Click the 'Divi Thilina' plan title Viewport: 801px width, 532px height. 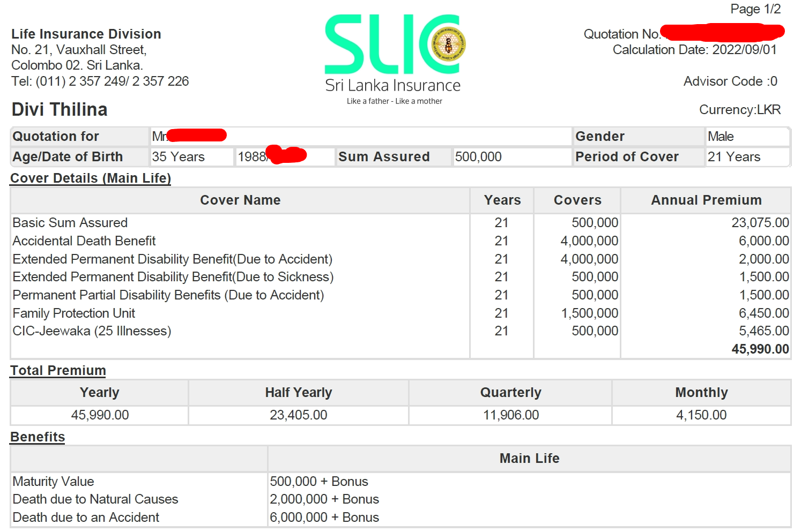60,110
